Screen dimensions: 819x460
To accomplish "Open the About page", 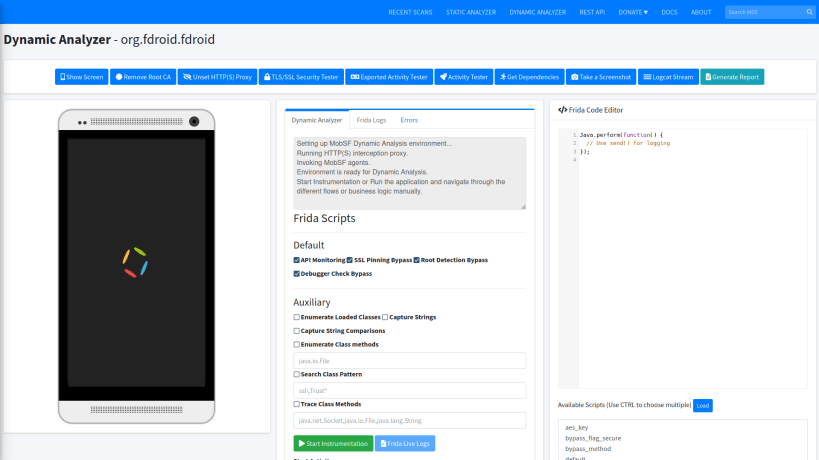I will 701,12.
